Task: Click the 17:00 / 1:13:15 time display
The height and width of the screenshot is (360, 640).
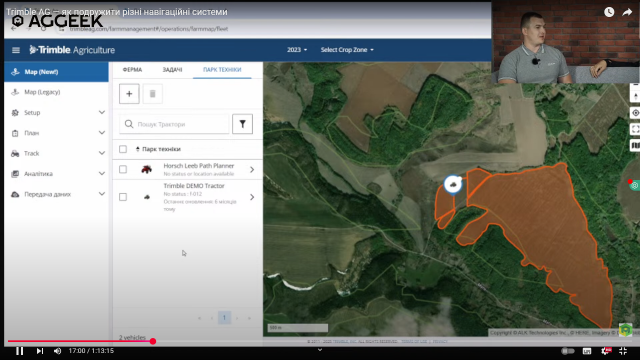Action: point(91,351)
